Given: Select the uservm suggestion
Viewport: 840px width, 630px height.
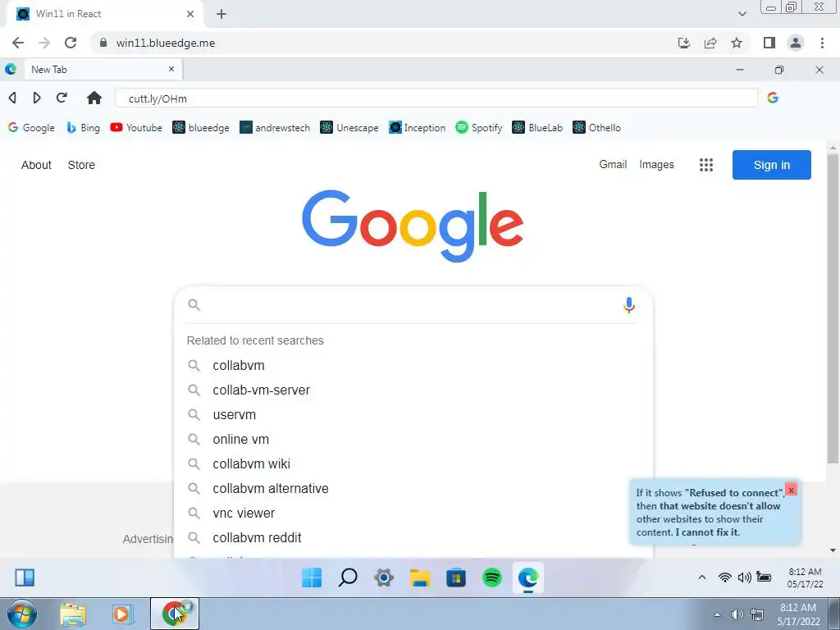Looking at the screenshot, I should [413, 414].
